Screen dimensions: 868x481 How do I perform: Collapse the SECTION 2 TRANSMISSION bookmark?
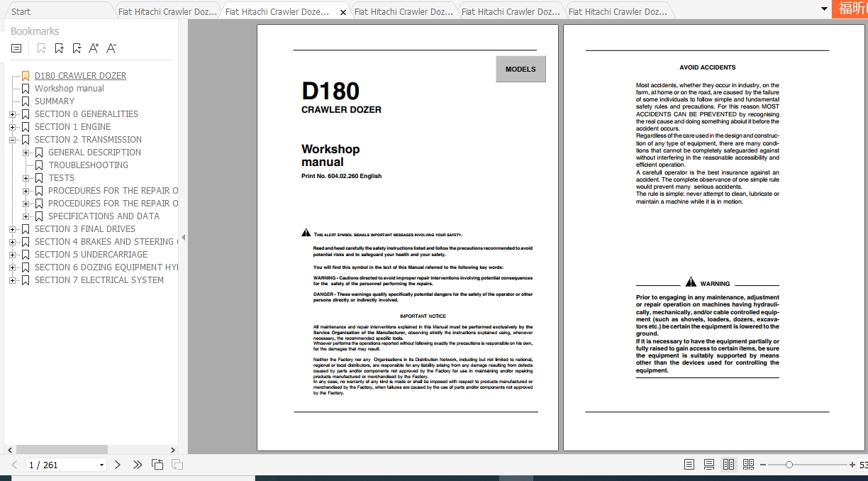12,139
